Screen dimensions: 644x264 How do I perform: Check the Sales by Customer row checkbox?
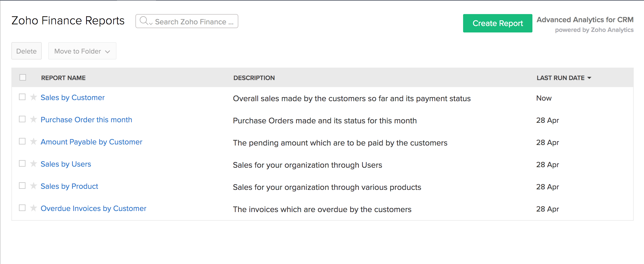pyautogui.click(x=22, y=97)
